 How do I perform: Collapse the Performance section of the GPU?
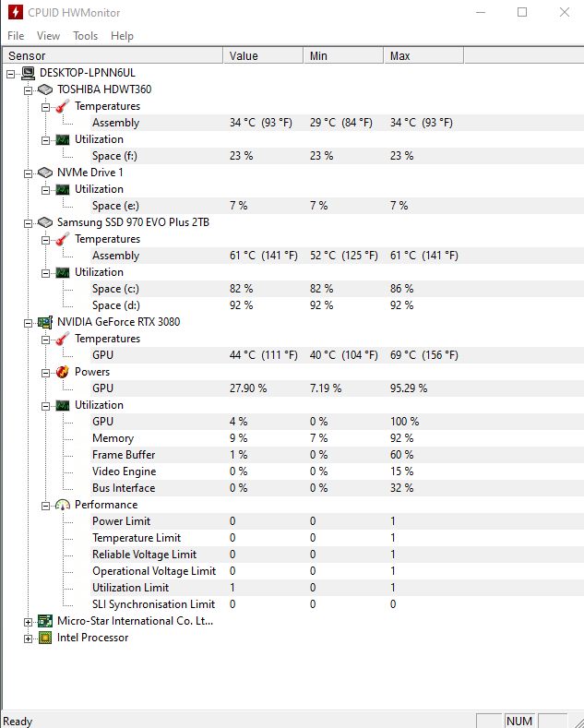45,506
